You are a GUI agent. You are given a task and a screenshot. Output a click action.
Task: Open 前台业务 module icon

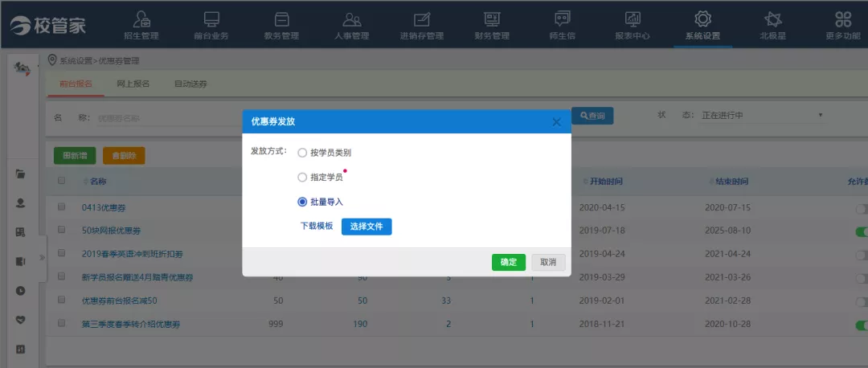211,19
